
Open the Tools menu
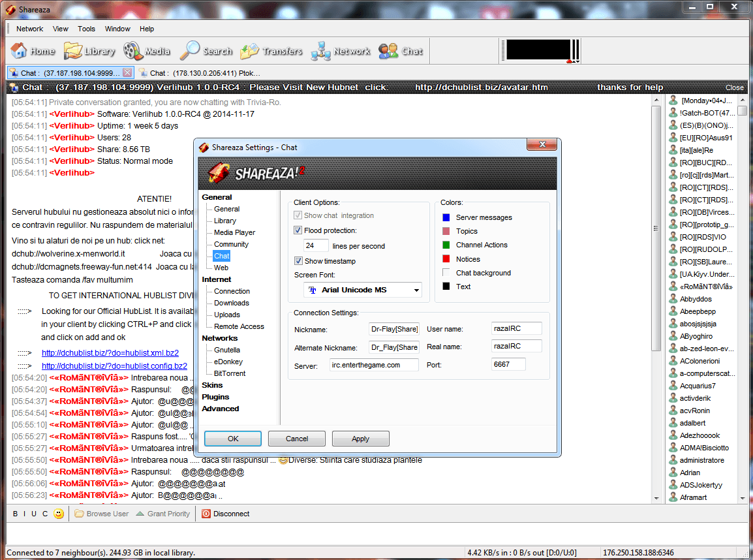tap(86, 29)
